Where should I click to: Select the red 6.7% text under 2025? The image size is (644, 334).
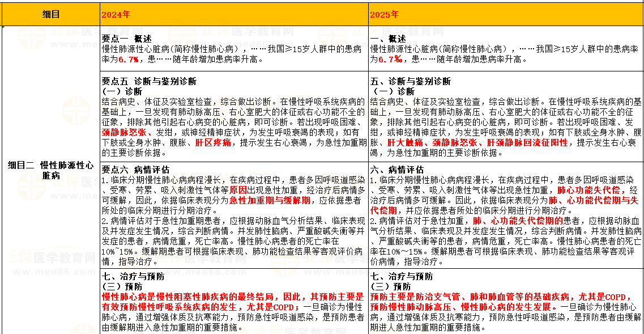pyautogui.click(x=390, y=59)
